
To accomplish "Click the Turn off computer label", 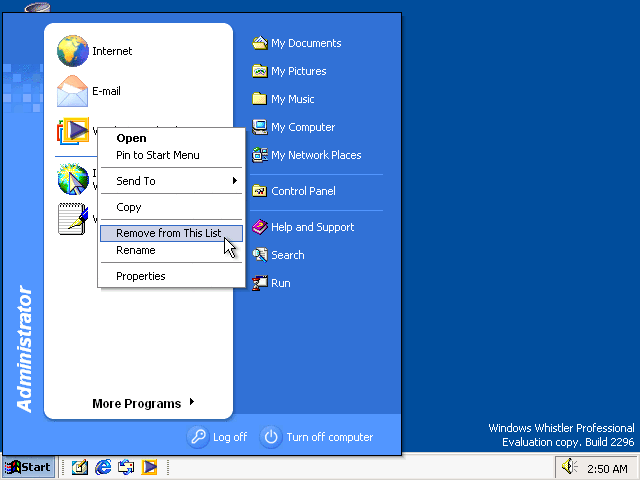I will coord(330,437).
